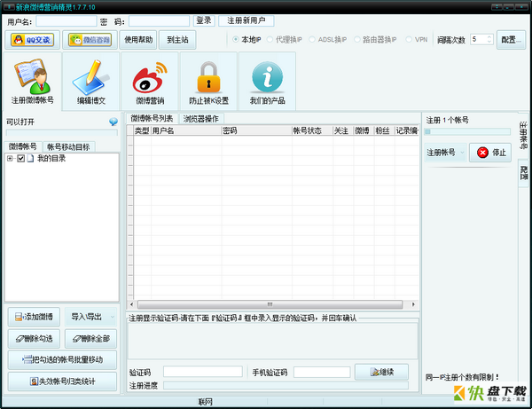Select the ADSL换IP radio button
Screen dimensions: 532x409
(x=312, y=39)
